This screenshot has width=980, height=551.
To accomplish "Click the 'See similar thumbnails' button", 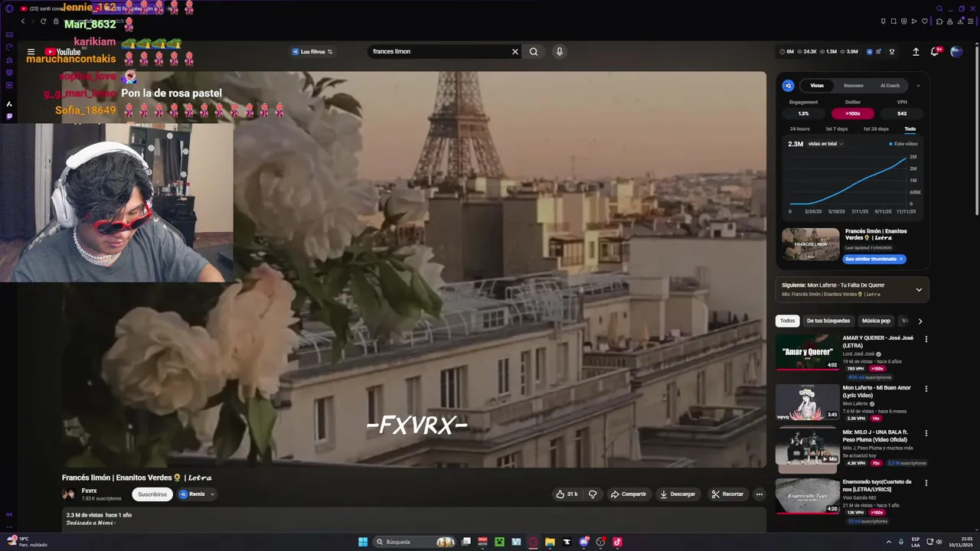I will [x=874, y=259].
